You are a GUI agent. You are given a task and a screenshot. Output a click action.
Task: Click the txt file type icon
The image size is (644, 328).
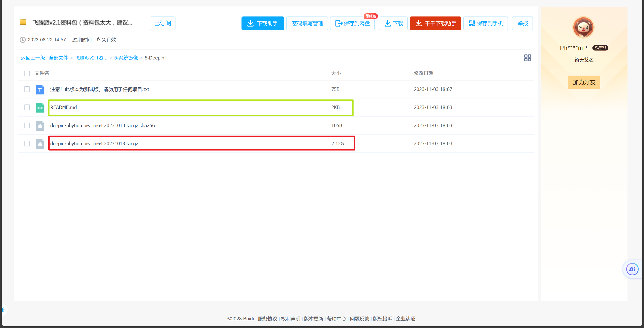pyautogui.click(x=40, y=89)
